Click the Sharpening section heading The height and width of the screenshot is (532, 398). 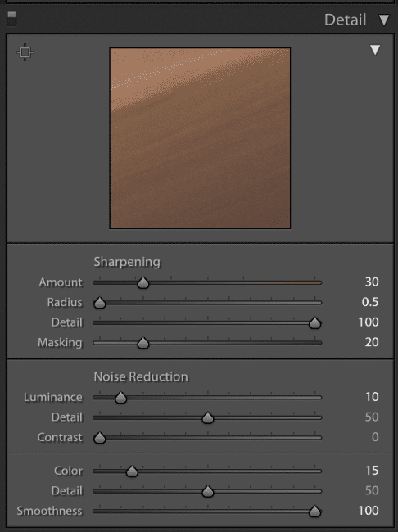127,262
